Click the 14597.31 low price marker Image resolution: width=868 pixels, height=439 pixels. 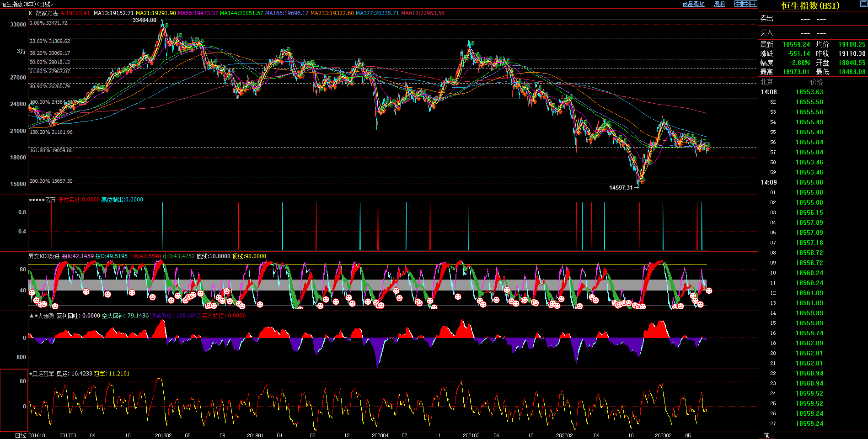click(x=621, y=188)
